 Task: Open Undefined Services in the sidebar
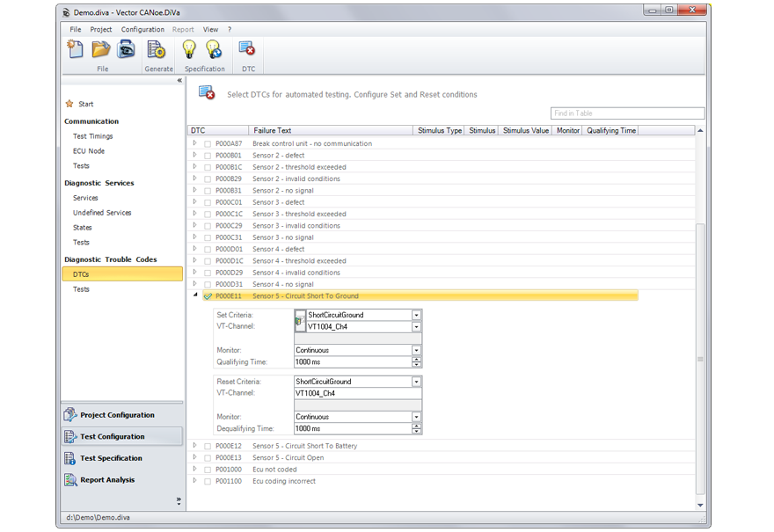click(102, 213)
